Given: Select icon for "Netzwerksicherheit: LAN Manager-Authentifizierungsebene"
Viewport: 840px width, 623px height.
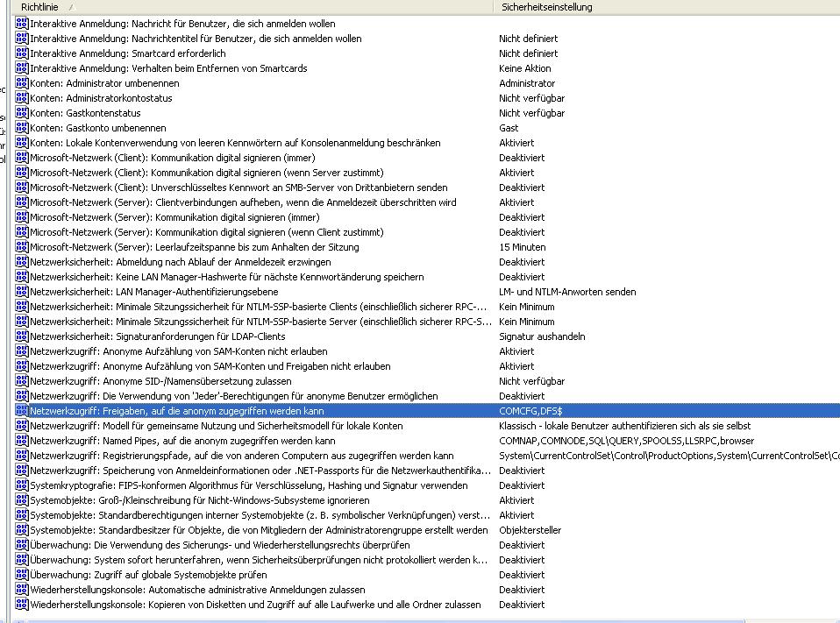Looking at the screenshot, I should (21, 292).
